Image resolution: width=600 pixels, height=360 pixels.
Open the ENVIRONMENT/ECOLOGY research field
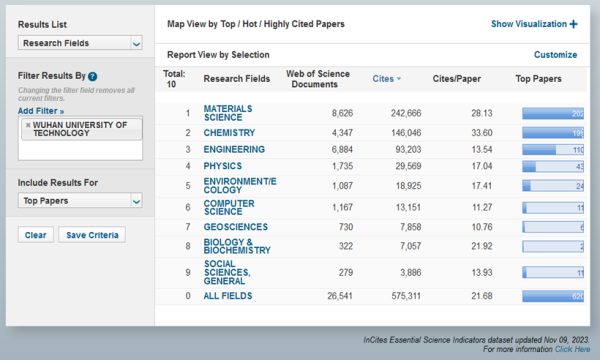[240, 186]
